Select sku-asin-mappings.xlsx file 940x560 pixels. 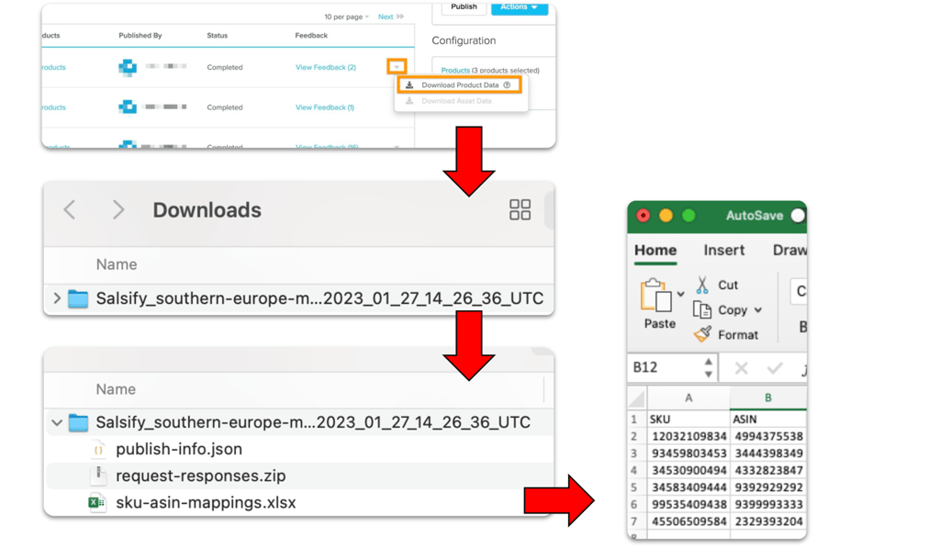point(206,502)
